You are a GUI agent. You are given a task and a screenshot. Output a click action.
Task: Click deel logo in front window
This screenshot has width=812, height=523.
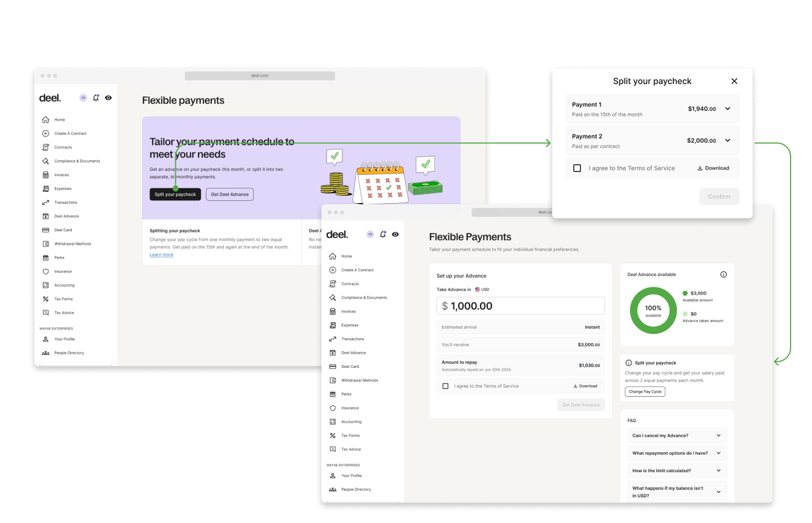(x=337, y=235)
